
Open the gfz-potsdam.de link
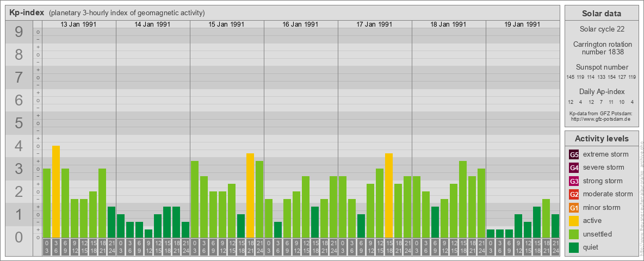[600, 119]
